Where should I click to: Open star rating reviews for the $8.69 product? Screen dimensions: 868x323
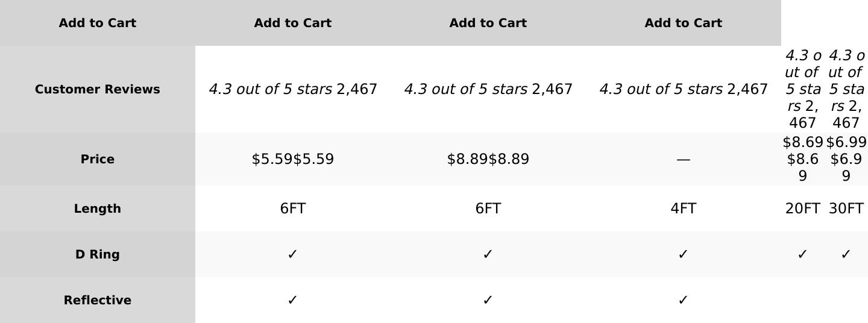click(802, 81)
